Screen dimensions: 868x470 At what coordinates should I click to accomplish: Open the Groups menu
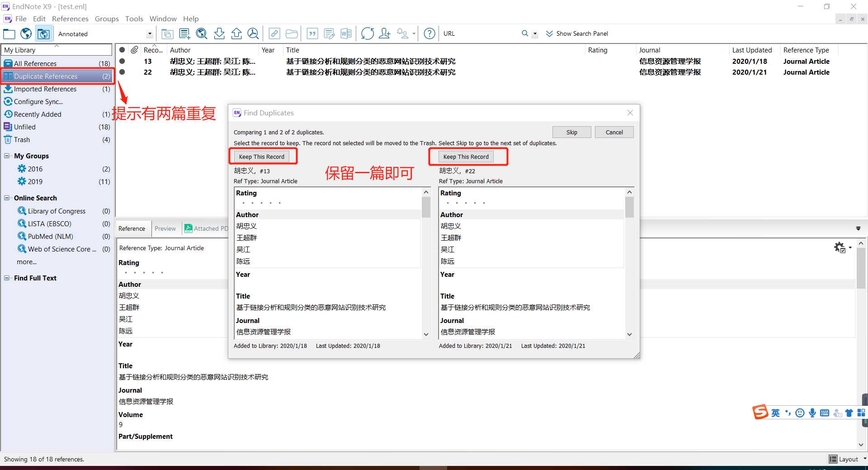coord(107,19)
